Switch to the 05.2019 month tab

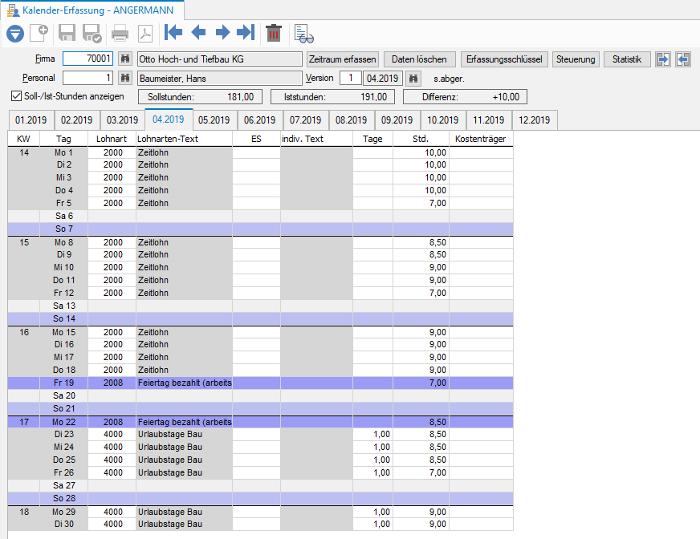[214, 120]
